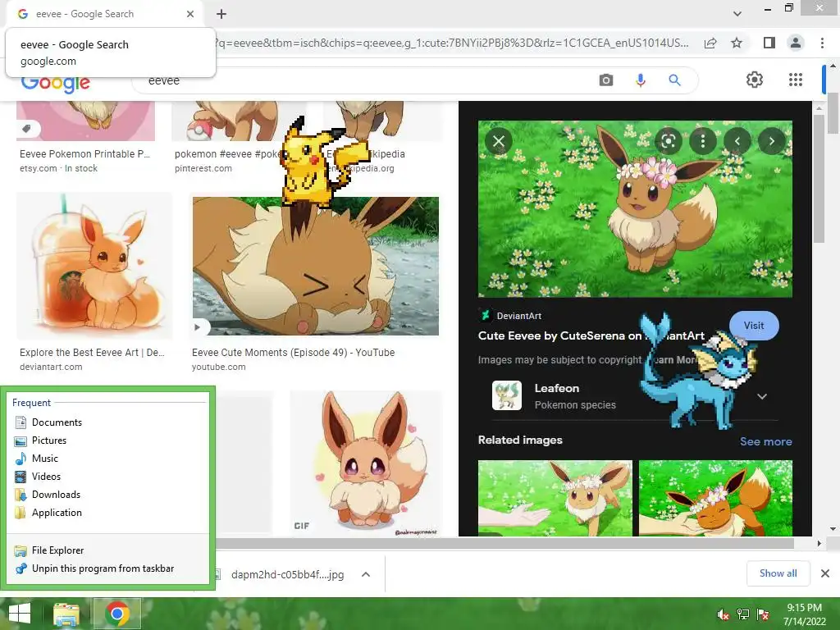This screenshot has width=840, height=630.
Task: Open Chrome side panel
Action: 769,43
